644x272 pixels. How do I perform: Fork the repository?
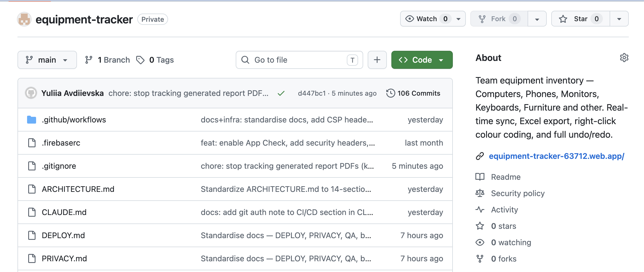click(x=499, y=19)
